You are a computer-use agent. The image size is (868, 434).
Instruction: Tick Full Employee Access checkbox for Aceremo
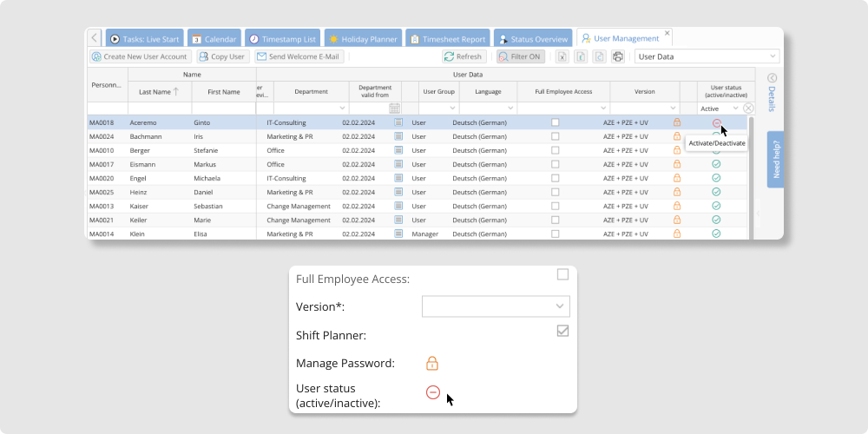pyautogui.click(x=556, y=122)
